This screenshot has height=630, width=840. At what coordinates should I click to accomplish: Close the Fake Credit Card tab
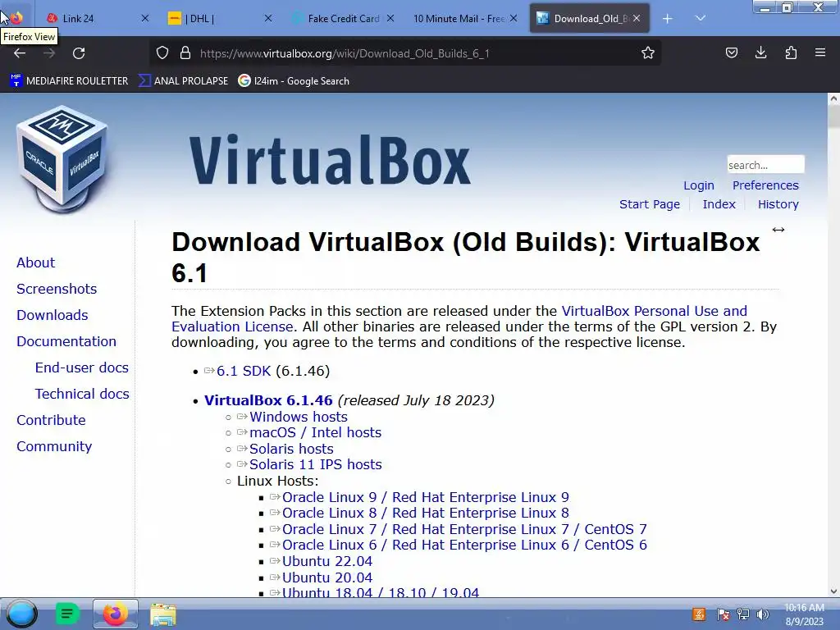click(x=390, y=19)
